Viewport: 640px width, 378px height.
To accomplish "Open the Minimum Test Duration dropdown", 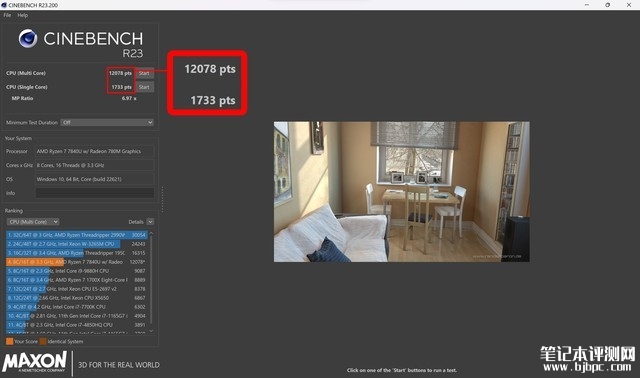I will click(x=107, y=122).
